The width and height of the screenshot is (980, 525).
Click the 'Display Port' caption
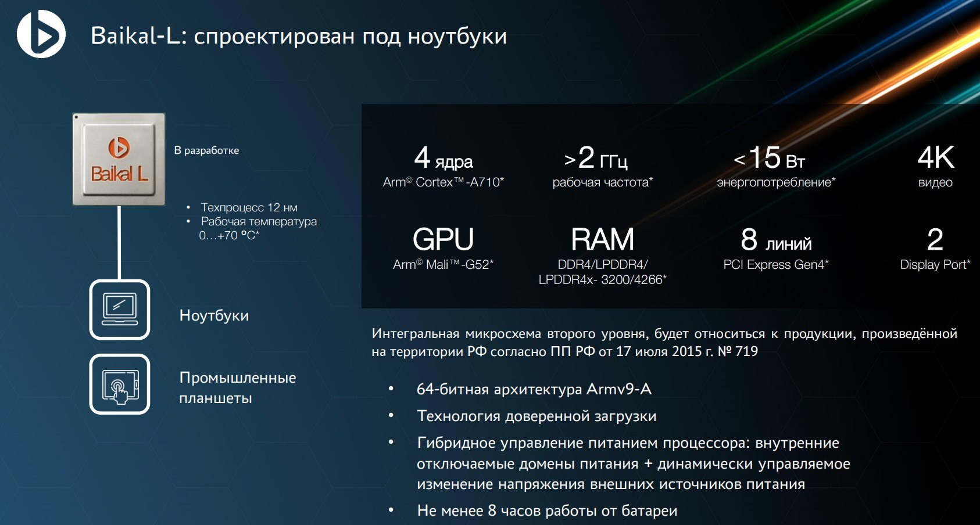[935, 265]
